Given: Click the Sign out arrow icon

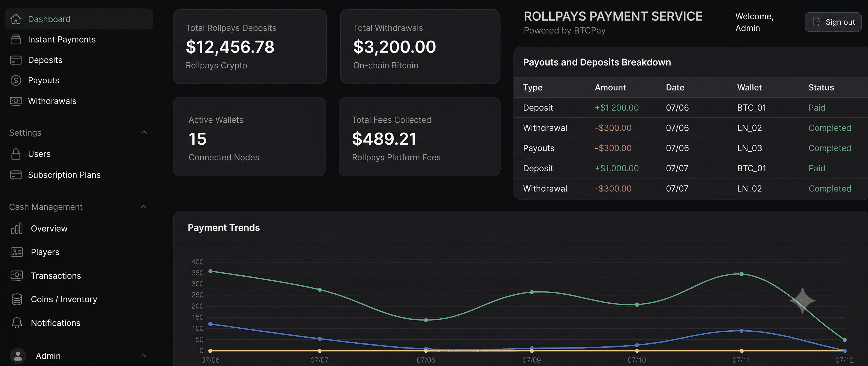Looking at the screenshot, I should click(x=817, y=22).
